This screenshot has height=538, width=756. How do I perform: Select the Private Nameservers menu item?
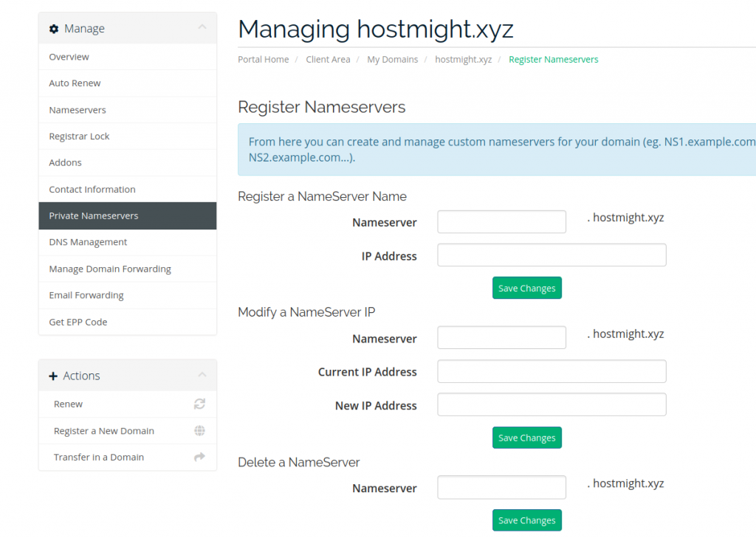pyautogui.click(x=127, y=216)
